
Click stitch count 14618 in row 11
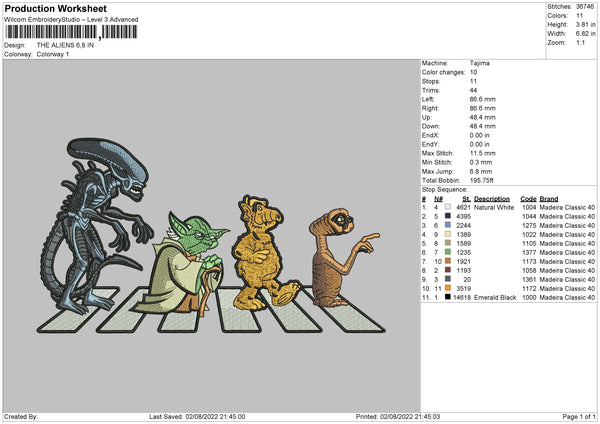462,297
